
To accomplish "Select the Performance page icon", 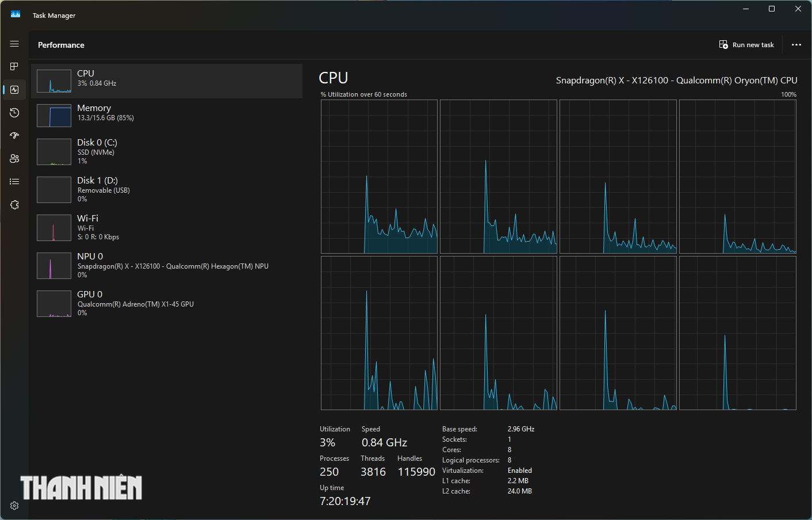I will coord(14,90).
